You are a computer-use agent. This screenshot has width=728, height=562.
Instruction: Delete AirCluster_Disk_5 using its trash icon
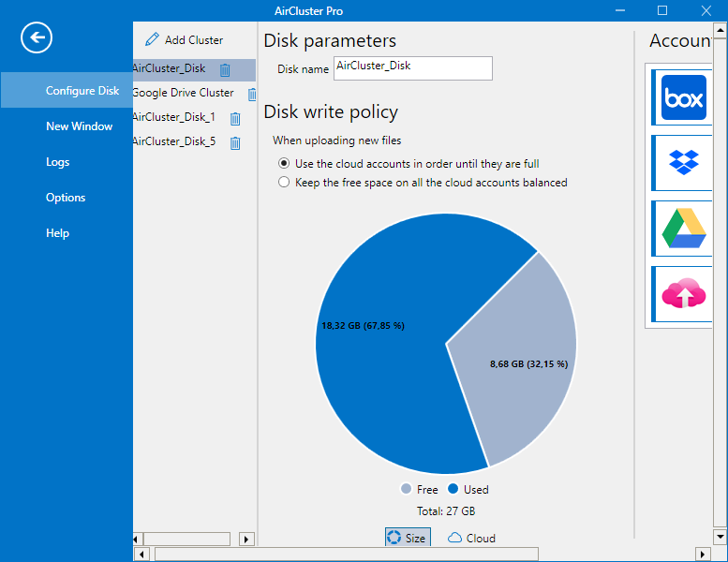pyautogui.click(x=235, y=142)
